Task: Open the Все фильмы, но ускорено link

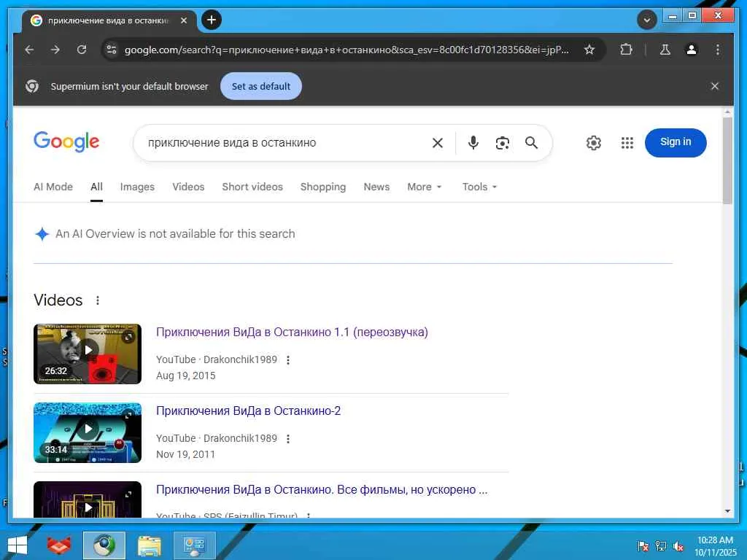Action: [x=322, y=489]
